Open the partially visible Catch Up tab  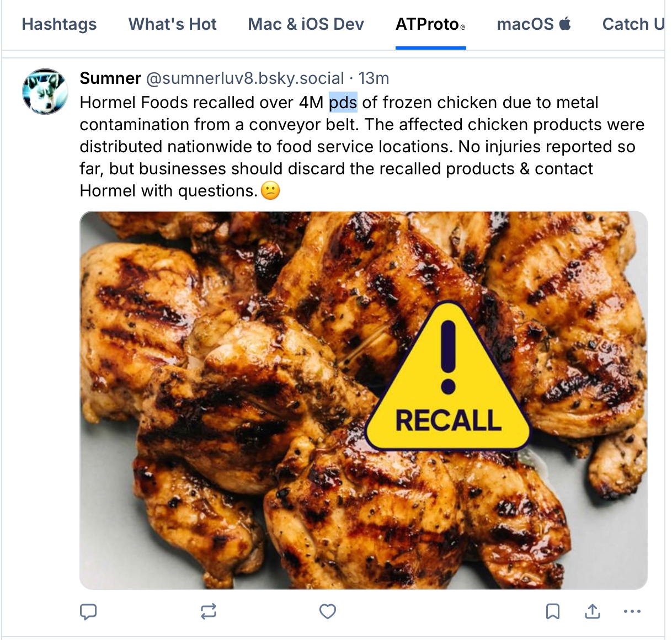coord(633,24)
